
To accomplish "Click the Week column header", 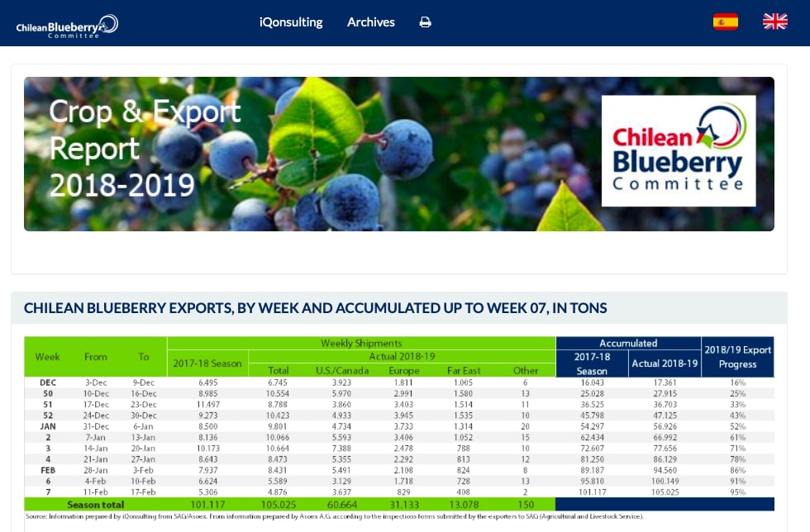I will [x=48, y=357].
